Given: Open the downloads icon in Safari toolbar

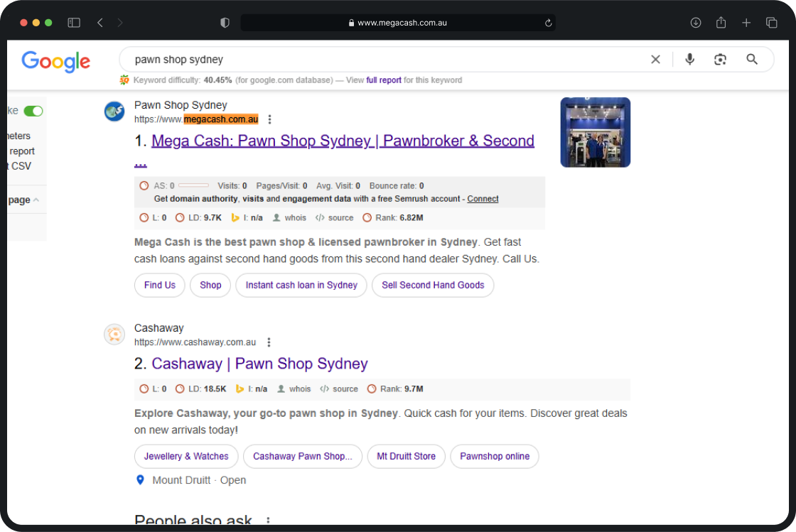Looking at the screenshot, I should [x=696, y=22].
